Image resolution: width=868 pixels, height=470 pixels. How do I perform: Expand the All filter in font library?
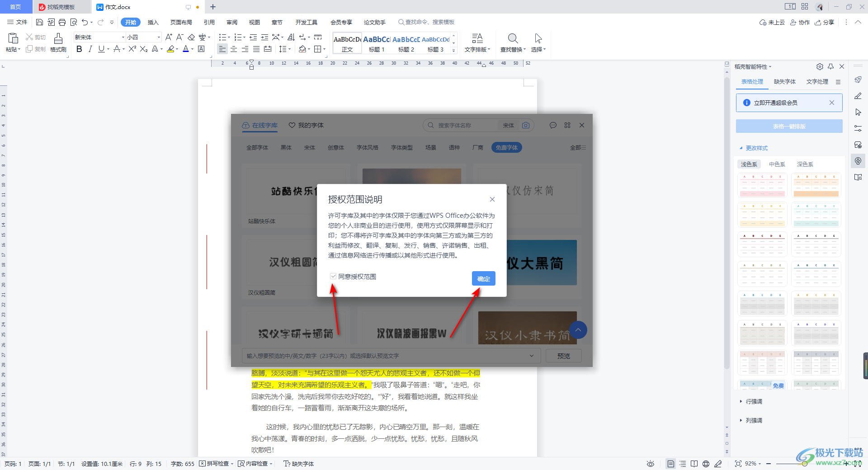[x=578, y=147]
